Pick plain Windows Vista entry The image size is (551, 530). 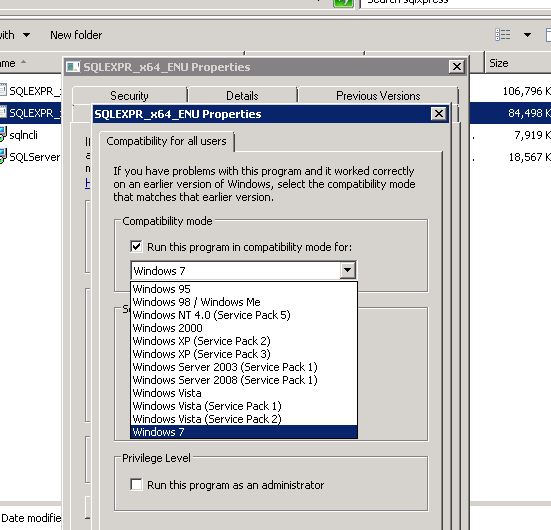tap(244, 393)
